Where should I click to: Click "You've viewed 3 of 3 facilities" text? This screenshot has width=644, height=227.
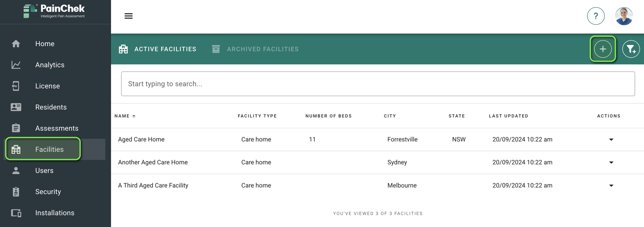click(378, 213)
